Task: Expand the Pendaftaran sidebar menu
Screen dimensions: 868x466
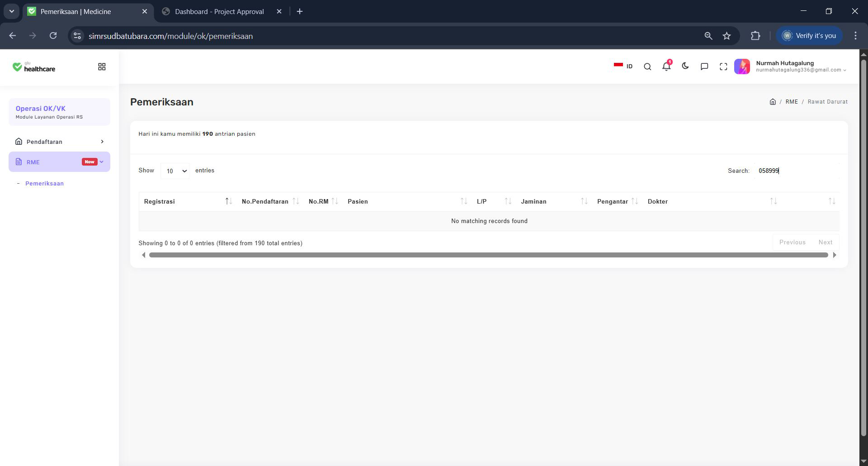Action: click(x=59, y=142)
